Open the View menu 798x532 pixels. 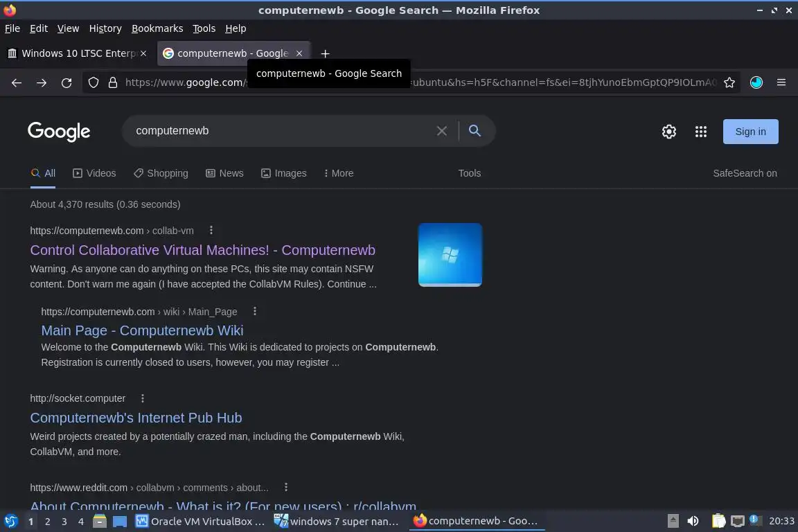(x=68, y=28)
